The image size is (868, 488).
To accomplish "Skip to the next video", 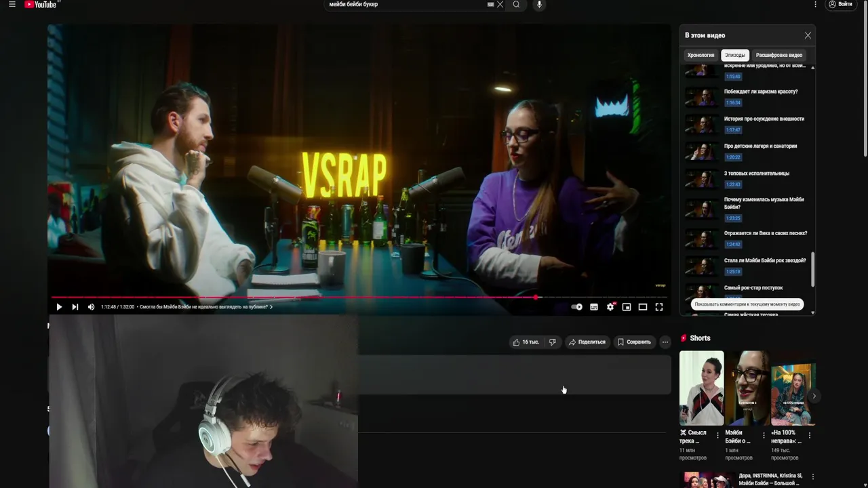I will point(75,307).
